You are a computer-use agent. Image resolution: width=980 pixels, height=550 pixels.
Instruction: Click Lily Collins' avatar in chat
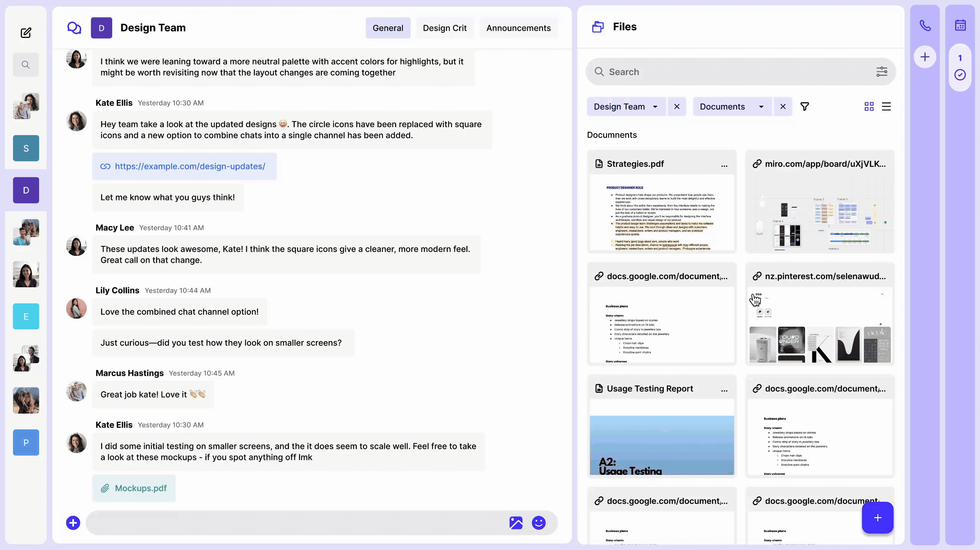coord(77,309)
